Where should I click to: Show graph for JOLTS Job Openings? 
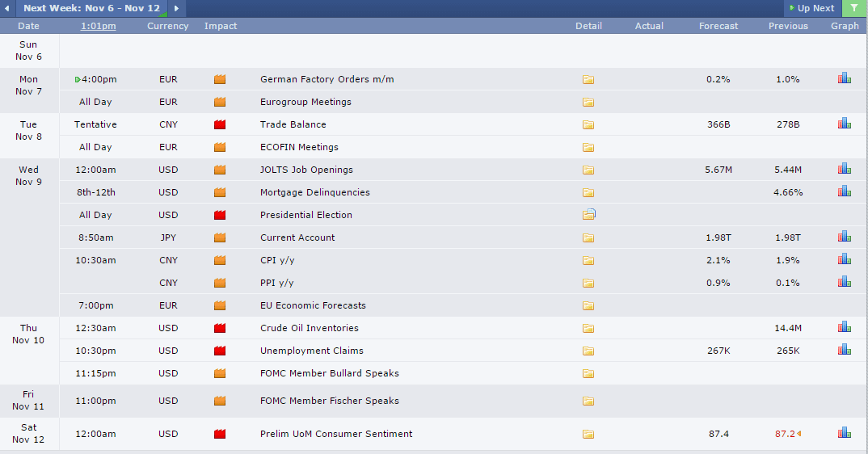pyautogui.click(x=845, y=169)
